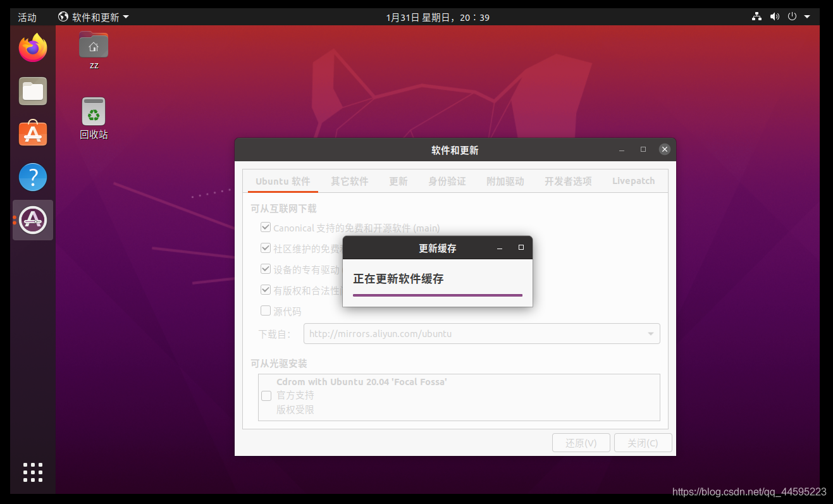833x504 pixels.
Task: Click the volume icon in top bar
Action: pyautogui.click(x=774, y=17)
